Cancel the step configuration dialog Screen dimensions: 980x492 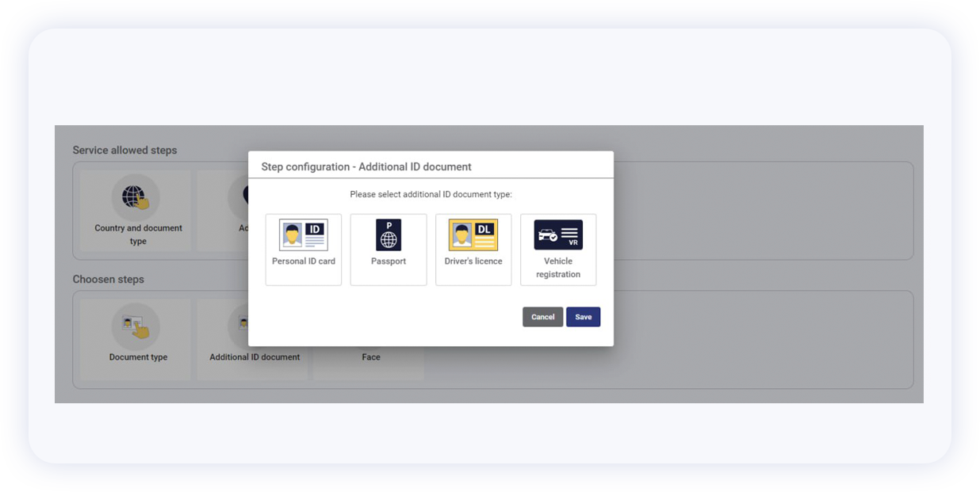tap(542, 317)
